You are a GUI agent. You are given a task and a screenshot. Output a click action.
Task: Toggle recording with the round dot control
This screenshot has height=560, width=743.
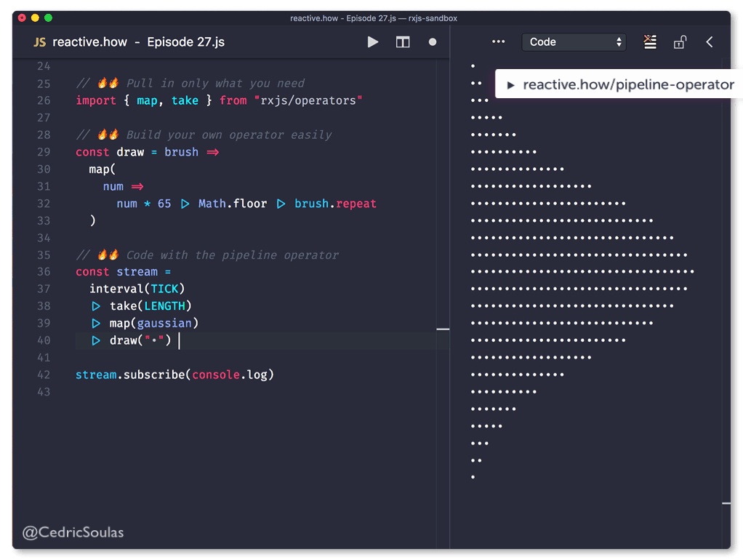(432, 42)
